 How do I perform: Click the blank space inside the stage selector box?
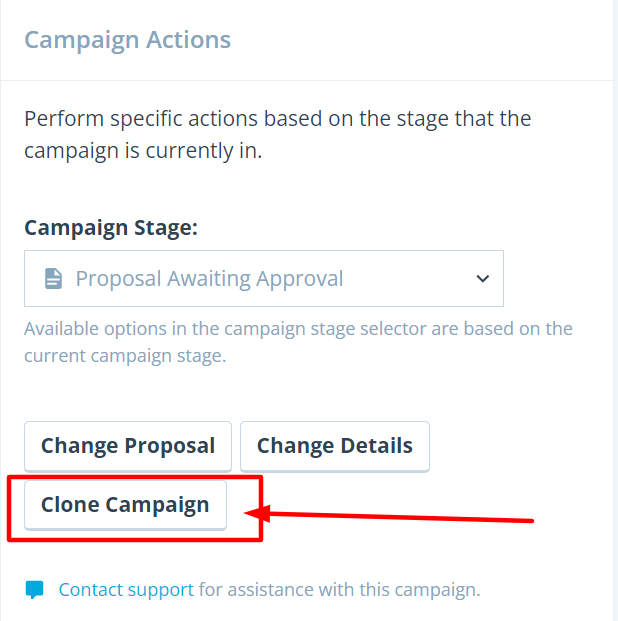coord(408,278)
